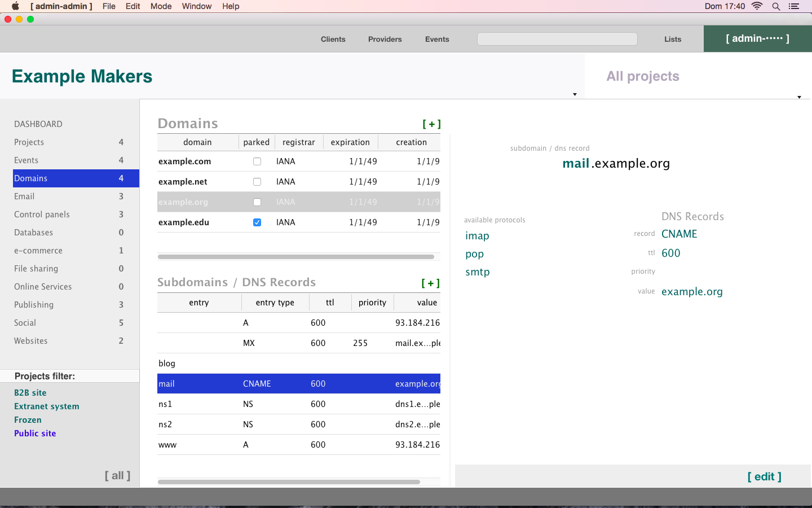Open the Wi-Fi status icon
This screenshot has height=508, width=812.
[757, 6]
